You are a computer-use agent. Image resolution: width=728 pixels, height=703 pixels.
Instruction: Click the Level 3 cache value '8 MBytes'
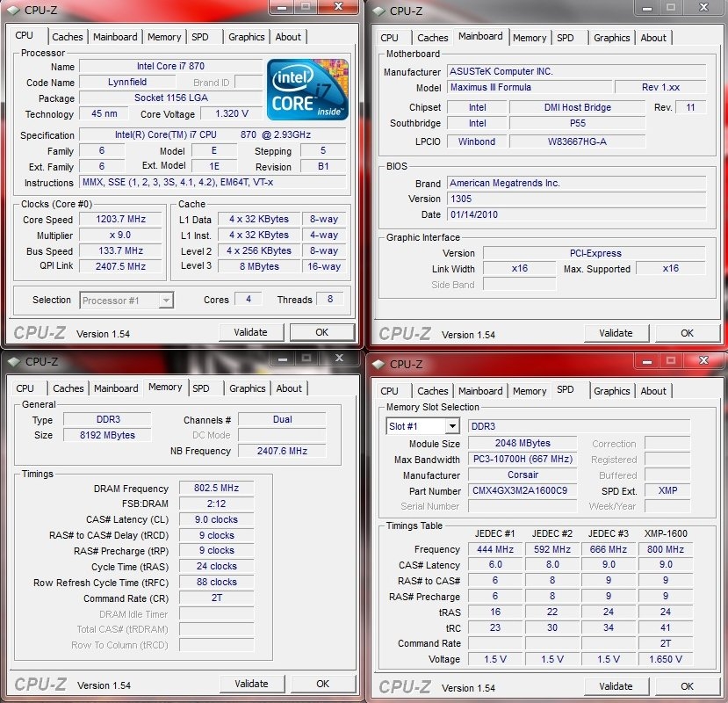(x=259, y=266)
